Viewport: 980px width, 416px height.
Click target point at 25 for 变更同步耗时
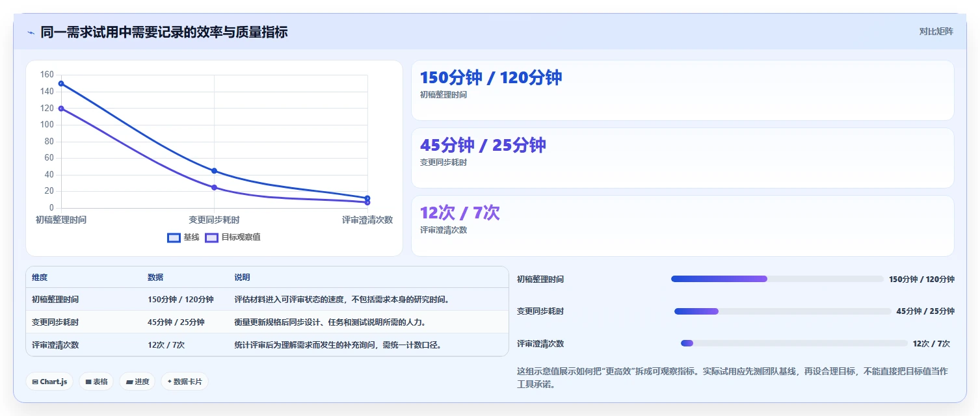pos(214,187)
